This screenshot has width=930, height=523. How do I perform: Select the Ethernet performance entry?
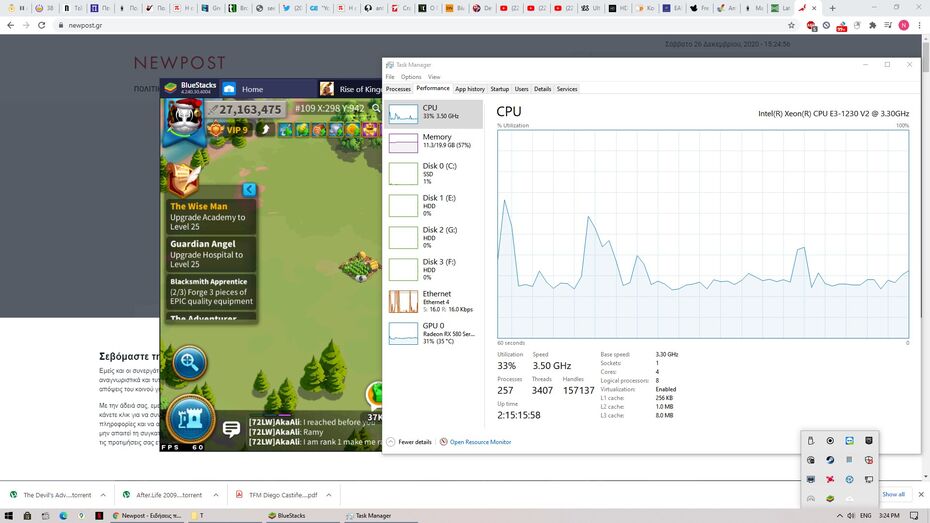(x=434, y=301)
